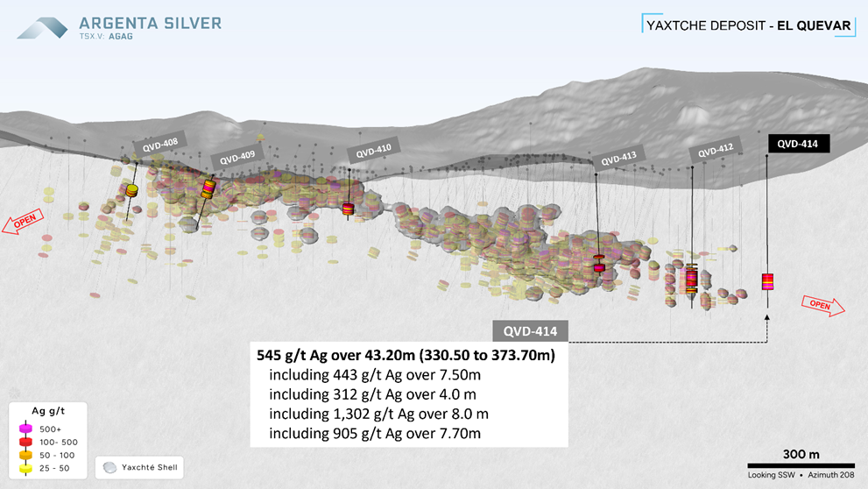
Task: Click the 545 g/t Ag over 43.20m headline
Action: [406, 355]
